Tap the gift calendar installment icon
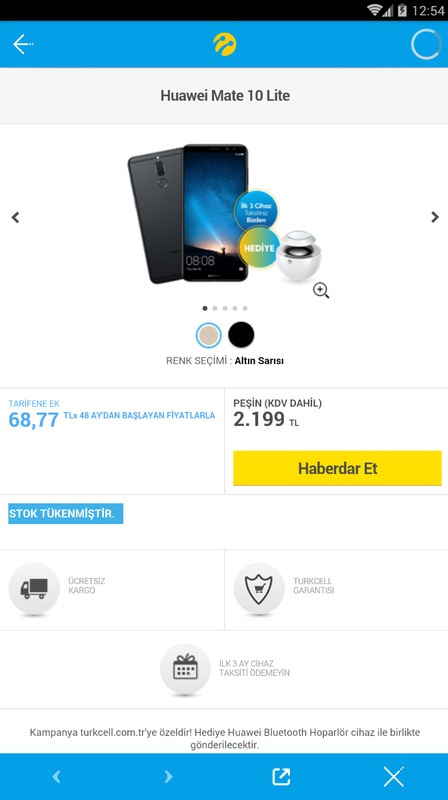448x800 pixels. [x=185, y=669]
